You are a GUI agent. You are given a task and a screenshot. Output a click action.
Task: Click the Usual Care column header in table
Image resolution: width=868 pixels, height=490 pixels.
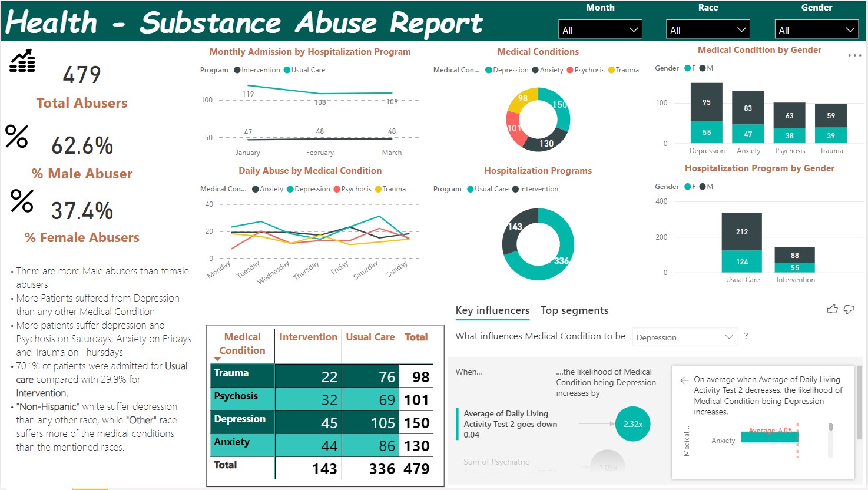(x=370, y=337)
